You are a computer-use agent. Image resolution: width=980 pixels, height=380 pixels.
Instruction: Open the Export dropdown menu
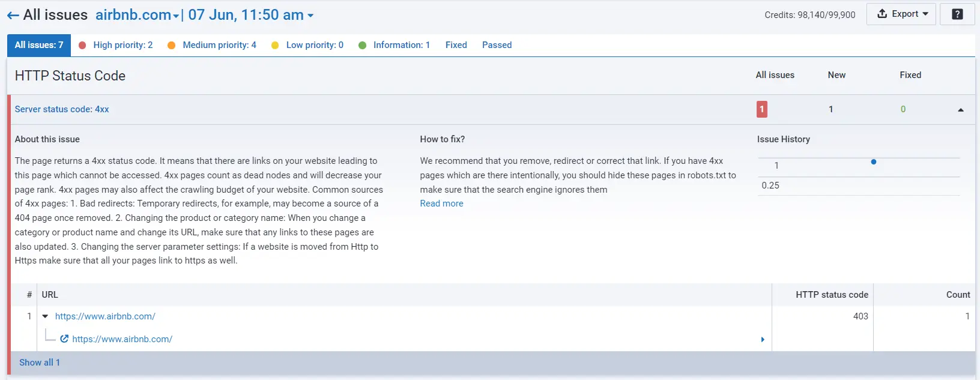[x=901, y=14]
